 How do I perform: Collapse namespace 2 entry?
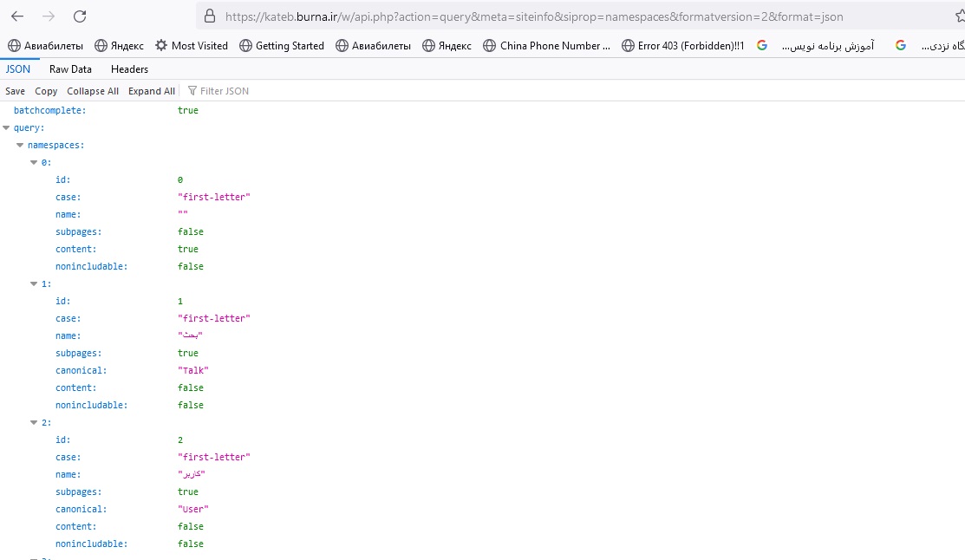tap(34, 422)
